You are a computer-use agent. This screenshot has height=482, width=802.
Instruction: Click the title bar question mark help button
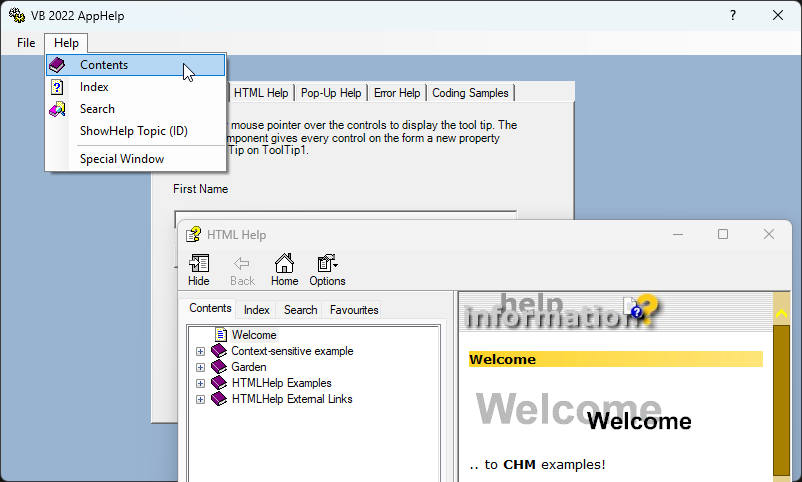coord(733,15)
